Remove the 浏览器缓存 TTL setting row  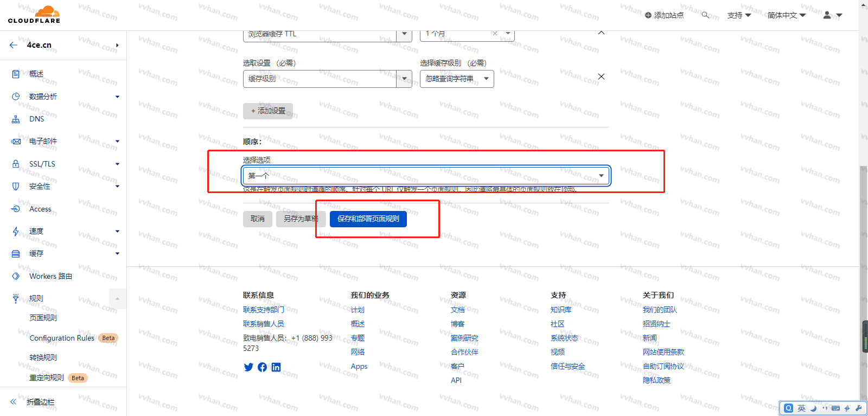click(601, 33)
